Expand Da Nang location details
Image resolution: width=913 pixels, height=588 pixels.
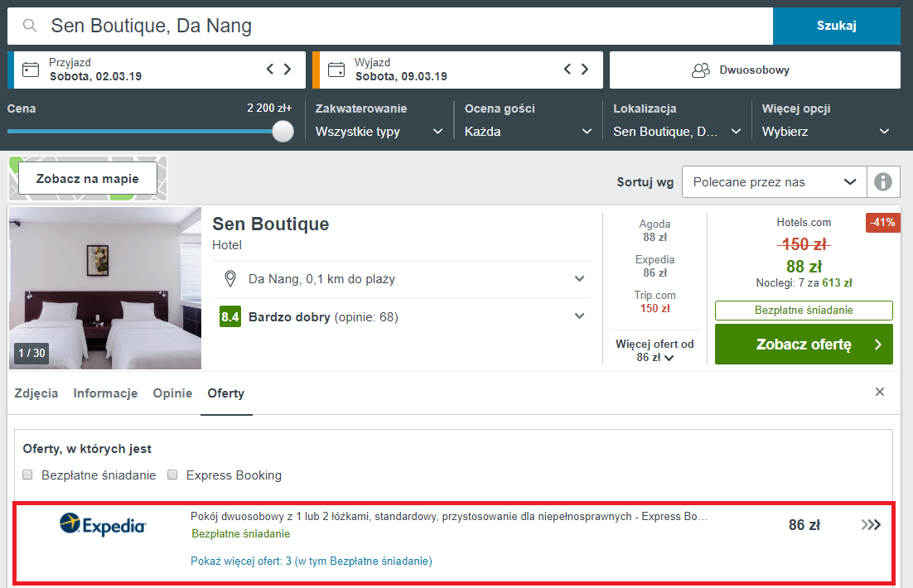click(579, 279)
